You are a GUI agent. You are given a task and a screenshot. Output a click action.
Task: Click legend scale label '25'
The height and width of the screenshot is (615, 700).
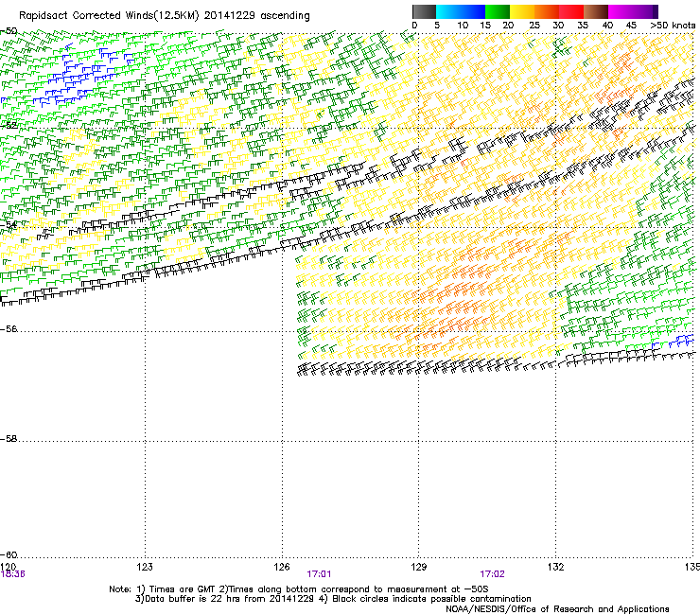pos(534,26)
